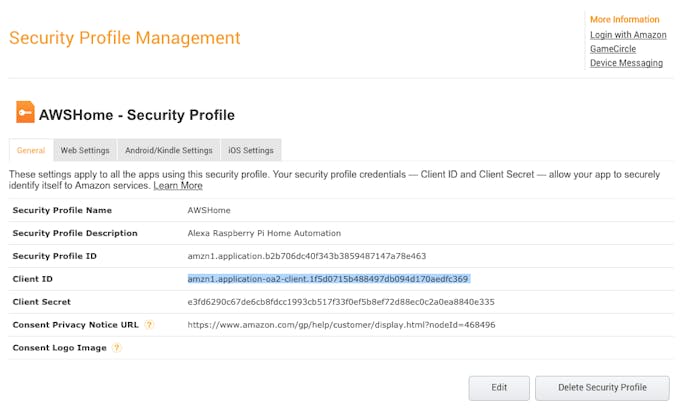Switch to the Web Settings tab

coord(85,151)
